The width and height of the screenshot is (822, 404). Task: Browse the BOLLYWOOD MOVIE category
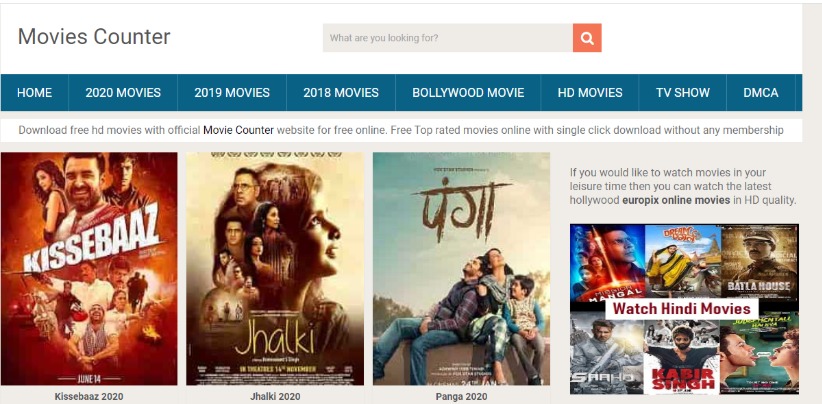(468, 93)
